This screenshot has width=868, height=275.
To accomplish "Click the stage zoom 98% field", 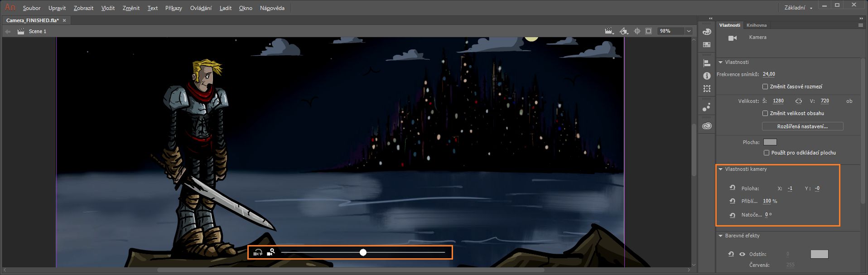I will coord(671,31).
